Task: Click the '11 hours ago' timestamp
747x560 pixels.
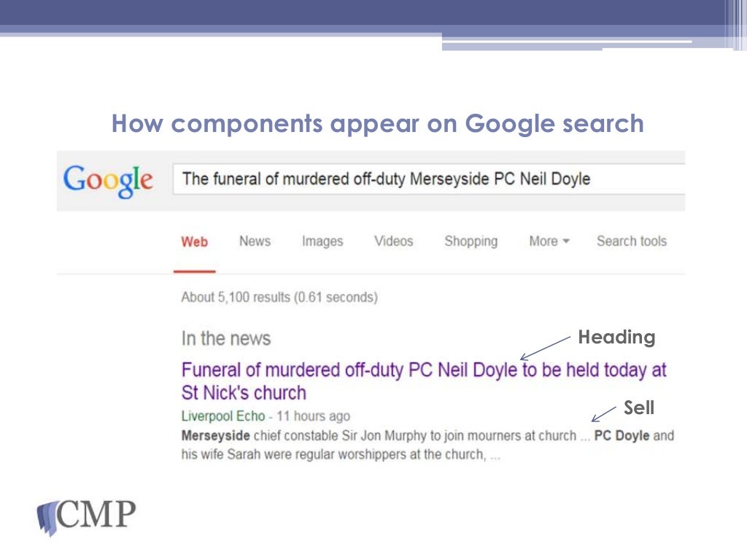Action: pos(314,416)
